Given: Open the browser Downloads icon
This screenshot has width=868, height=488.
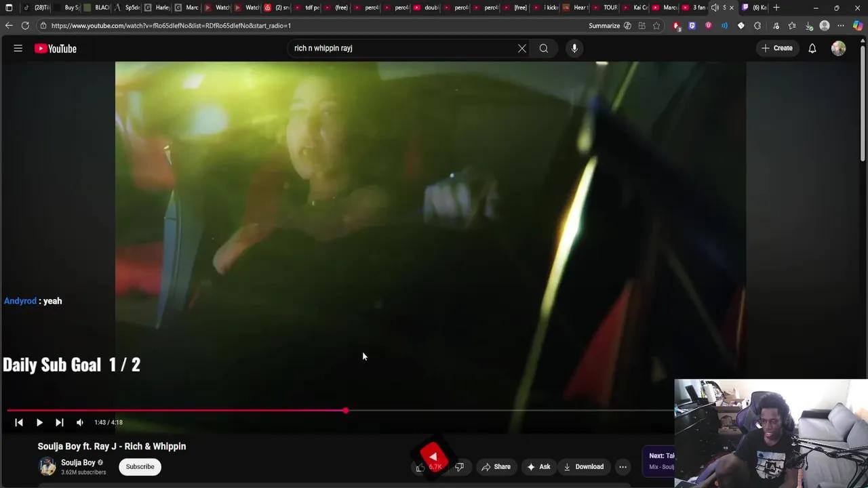Looking at the screenshot, I should click(809, 26).
